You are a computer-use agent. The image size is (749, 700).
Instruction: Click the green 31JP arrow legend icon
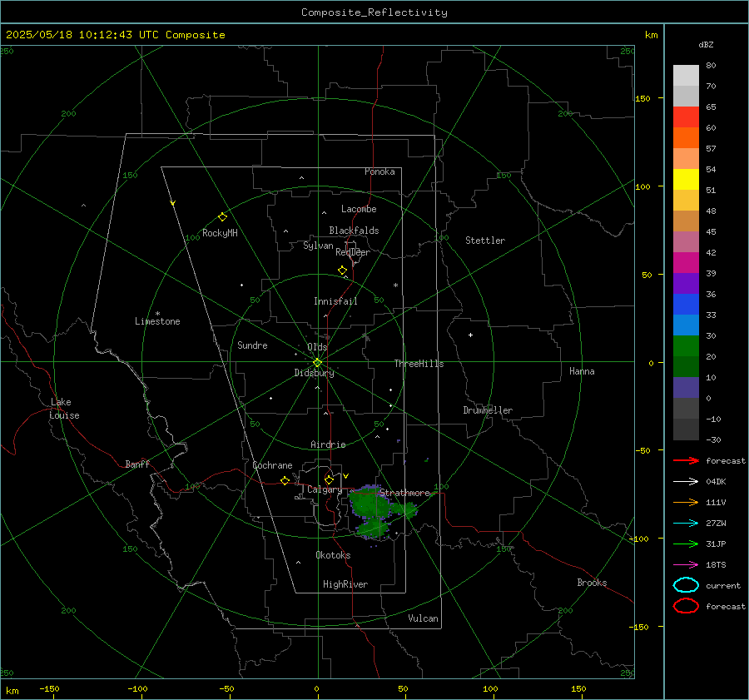click(686, 544)
